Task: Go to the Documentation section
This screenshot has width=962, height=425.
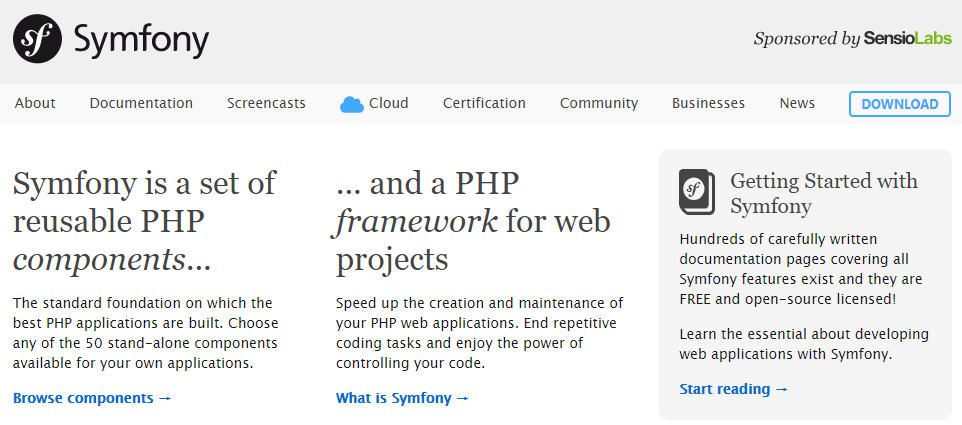Action: tap(141, 103)
